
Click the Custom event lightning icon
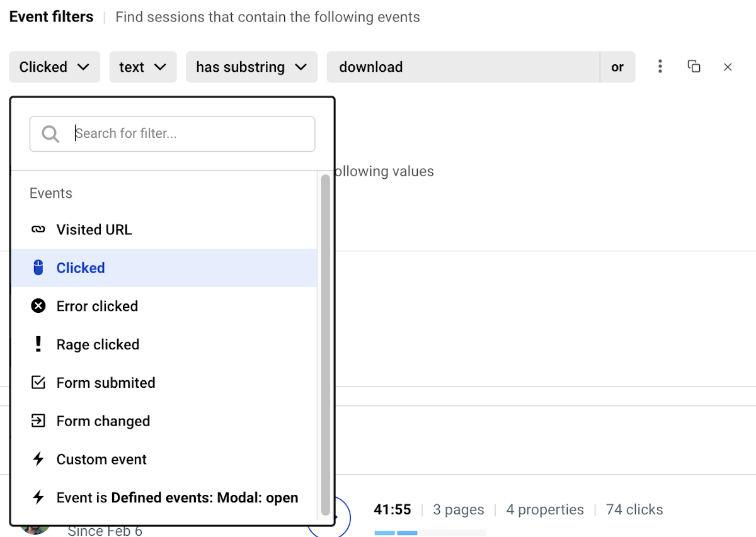pyautogui.click(x=38, y=460)
